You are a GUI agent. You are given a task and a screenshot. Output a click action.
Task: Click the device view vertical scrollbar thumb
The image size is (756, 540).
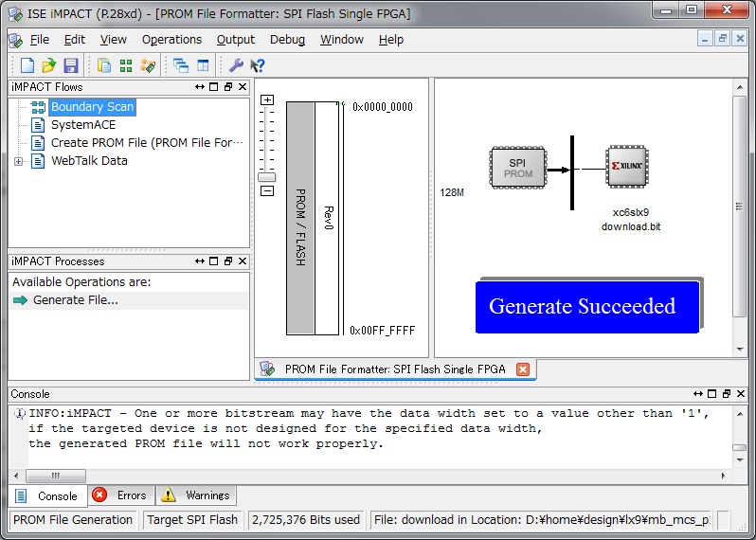coord(739,207)
